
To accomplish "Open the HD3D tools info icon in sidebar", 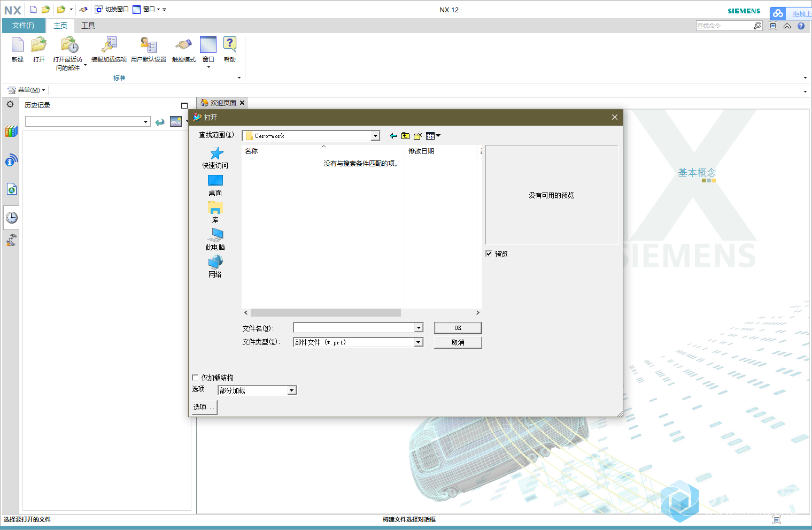I will point(11,160).
